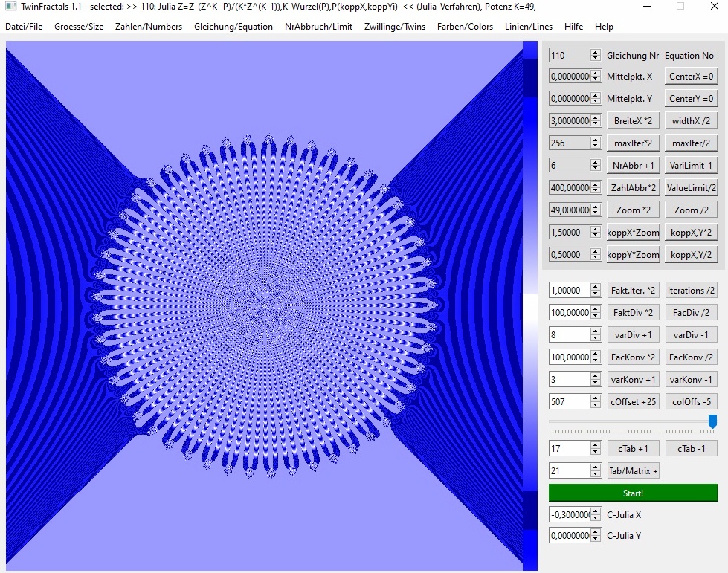Click the limit value field showing 400,00000
The image size is (728, 573).
pyautogui.click(x=576, y=187)
